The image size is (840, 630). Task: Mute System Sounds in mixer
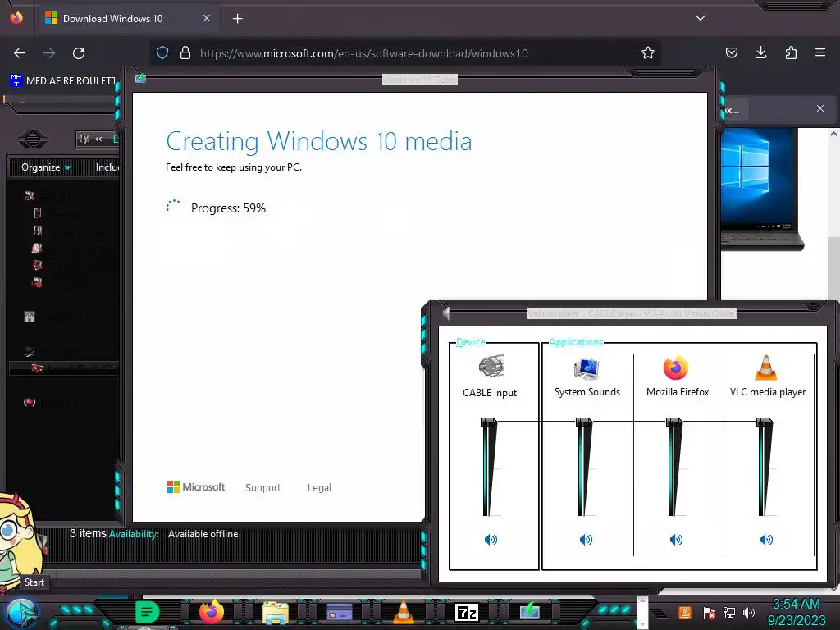click(x=586, y=540)
